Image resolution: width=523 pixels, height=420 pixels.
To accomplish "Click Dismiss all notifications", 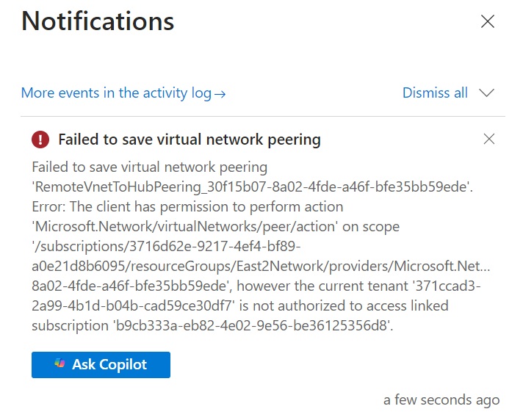I will coord(435,93).
